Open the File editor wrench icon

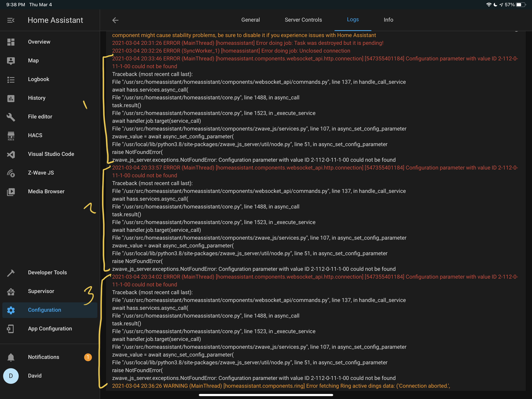click(x=11, y=117)
